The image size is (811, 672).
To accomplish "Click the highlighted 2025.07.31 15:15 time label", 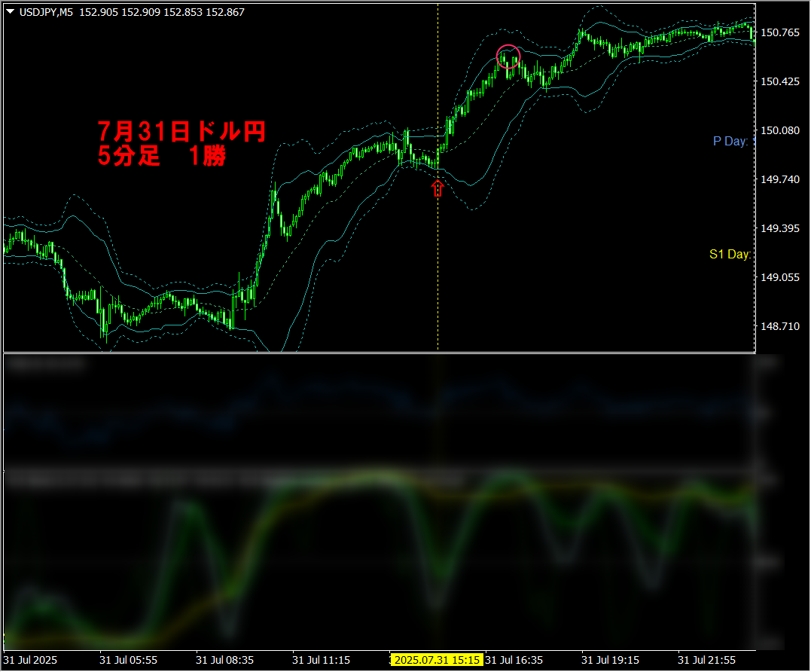I will (x=436, y=660).
